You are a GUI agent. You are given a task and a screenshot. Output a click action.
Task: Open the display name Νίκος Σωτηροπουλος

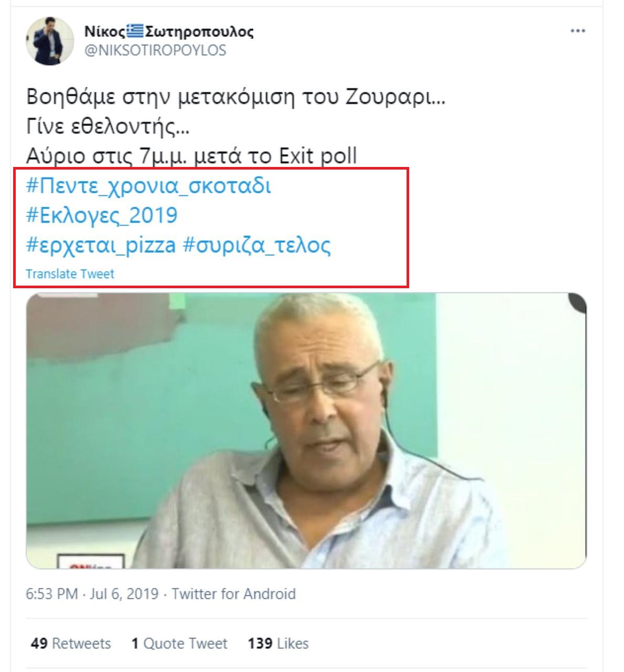coord(169,32)
